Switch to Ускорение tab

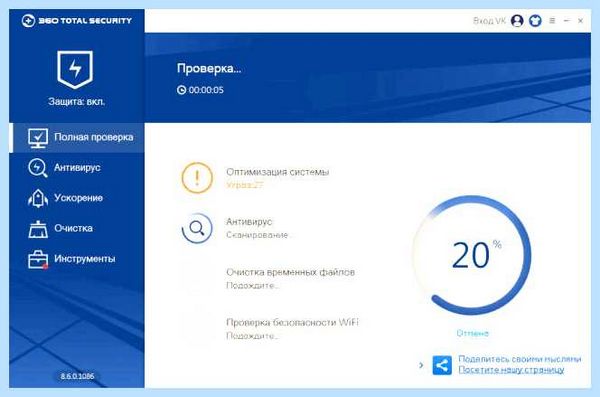77,198
